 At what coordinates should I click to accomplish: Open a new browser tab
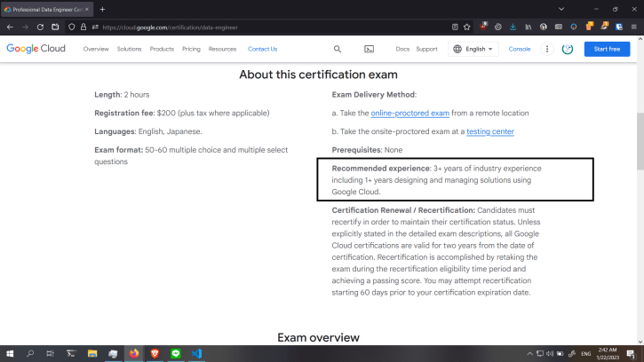pyautogui.click(x=103, y=9)
